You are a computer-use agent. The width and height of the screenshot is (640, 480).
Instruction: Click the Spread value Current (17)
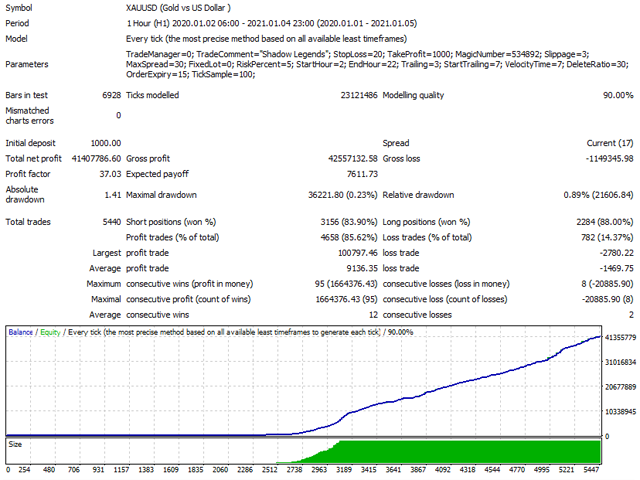tap(610, 143)
